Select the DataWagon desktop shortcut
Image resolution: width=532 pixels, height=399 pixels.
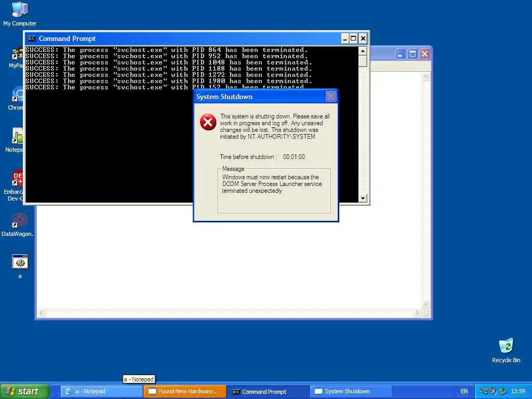(x=17, y=224)
